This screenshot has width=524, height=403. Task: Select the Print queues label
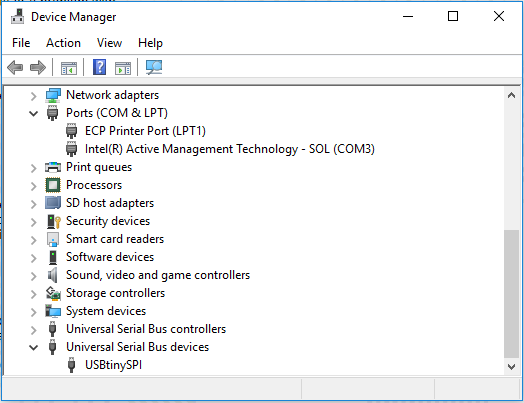click(x=99, y=167)
